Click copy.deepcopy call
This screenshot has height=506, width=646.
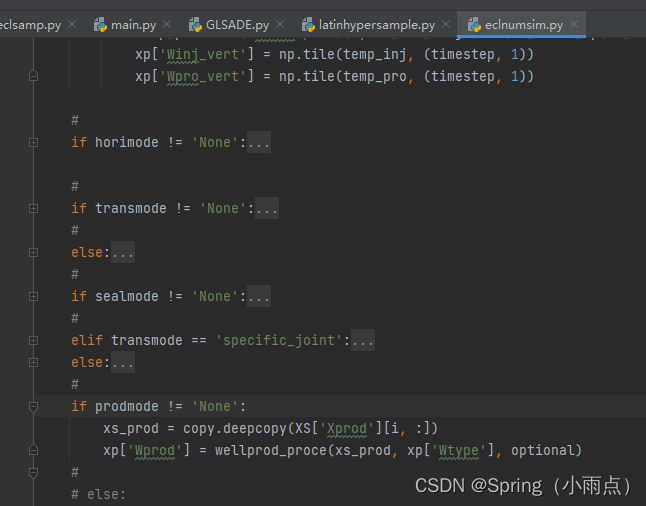pyautogui.click(x=235, y=429)
